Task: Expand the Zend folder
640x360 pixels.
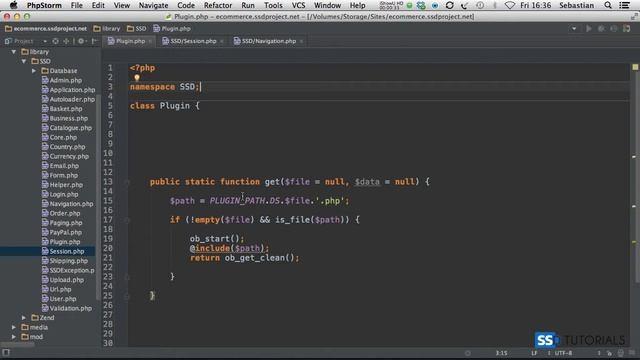Action: [24, 318]
